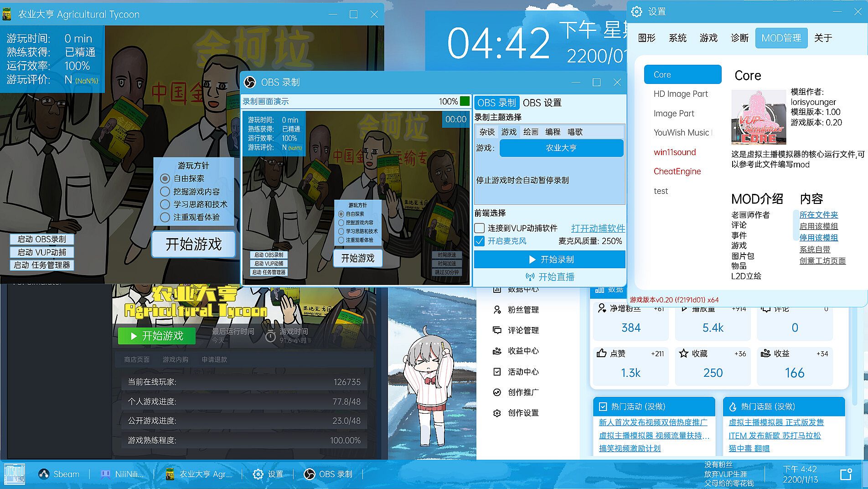Click the green status square beside 100% in OBS
The image size is (868, 489).
click(x=465, y=101)
